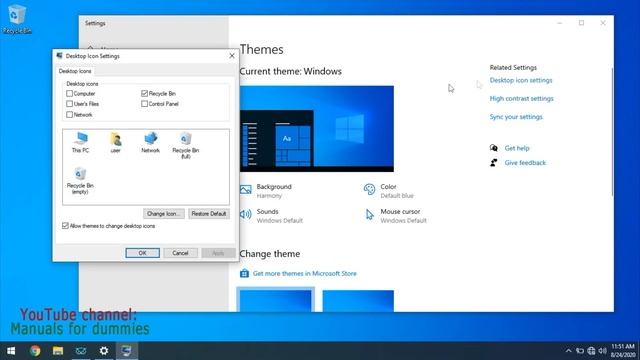The width and height of the screenshot is (640, 360).
Task: Click the Give feedback link text
Action: pyautogui.click(x=525, y=162)
